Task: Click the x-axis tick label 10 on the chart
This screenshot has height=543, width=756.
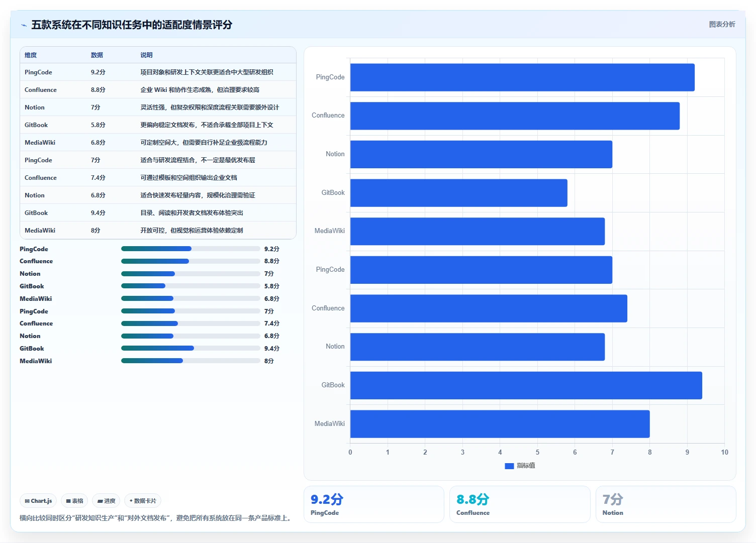Action: click(724, 452)
